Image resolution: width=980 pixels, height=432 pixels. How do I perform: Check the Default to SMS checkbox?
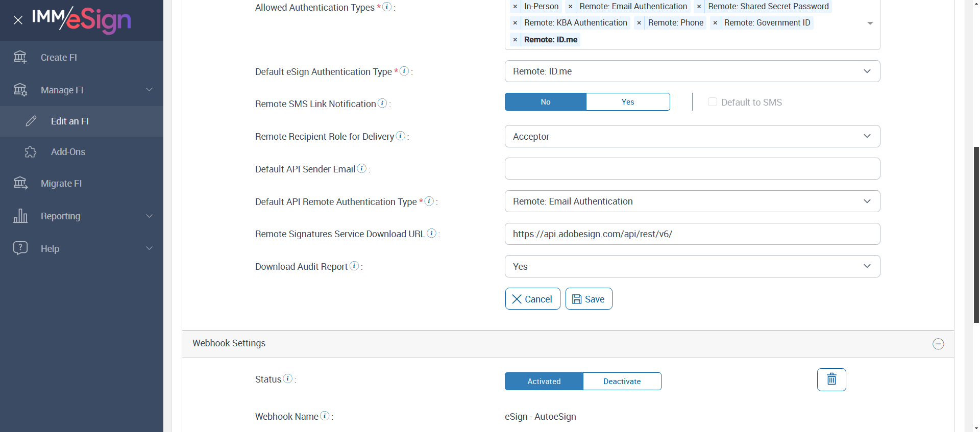713,102
